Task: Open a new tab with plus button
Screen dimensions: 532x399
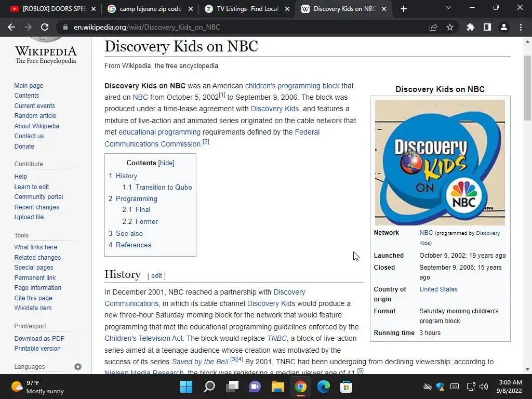Action: coord(403,9)
